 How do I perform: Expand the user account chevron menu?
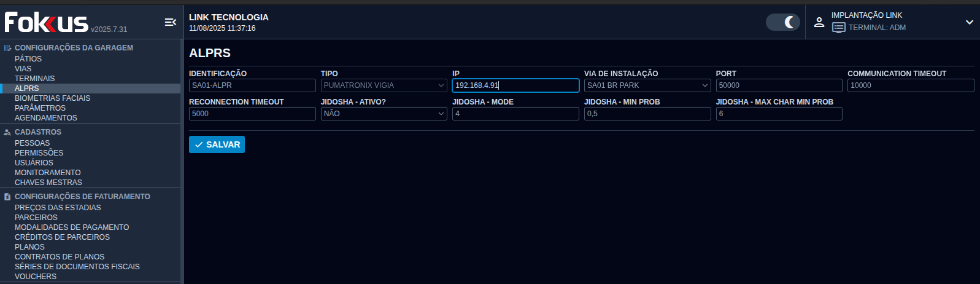(969, 22)
